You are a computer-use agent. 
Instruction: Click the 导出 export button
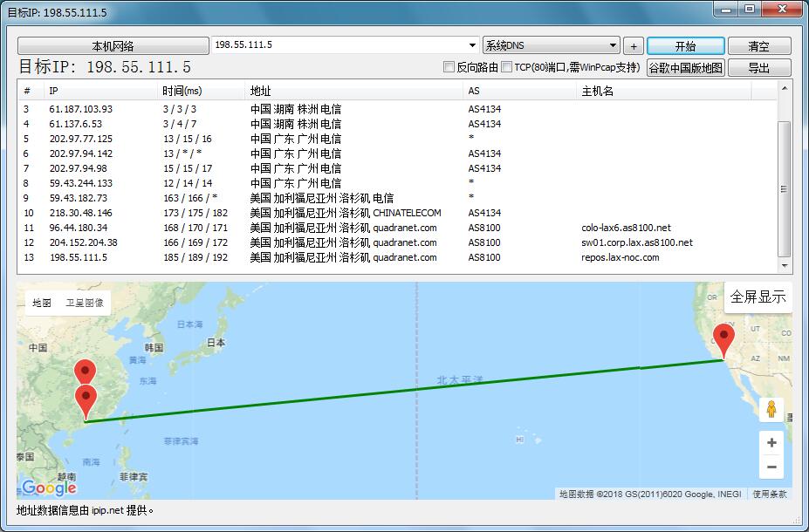click(x=758, y=67)
